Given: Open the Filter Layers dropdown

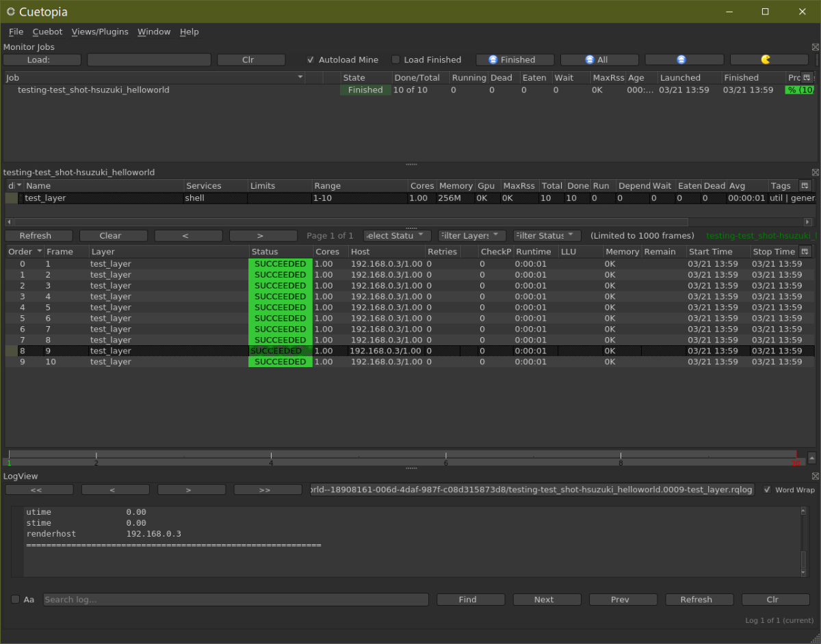Looking at the screenshot, I should 472,235.
